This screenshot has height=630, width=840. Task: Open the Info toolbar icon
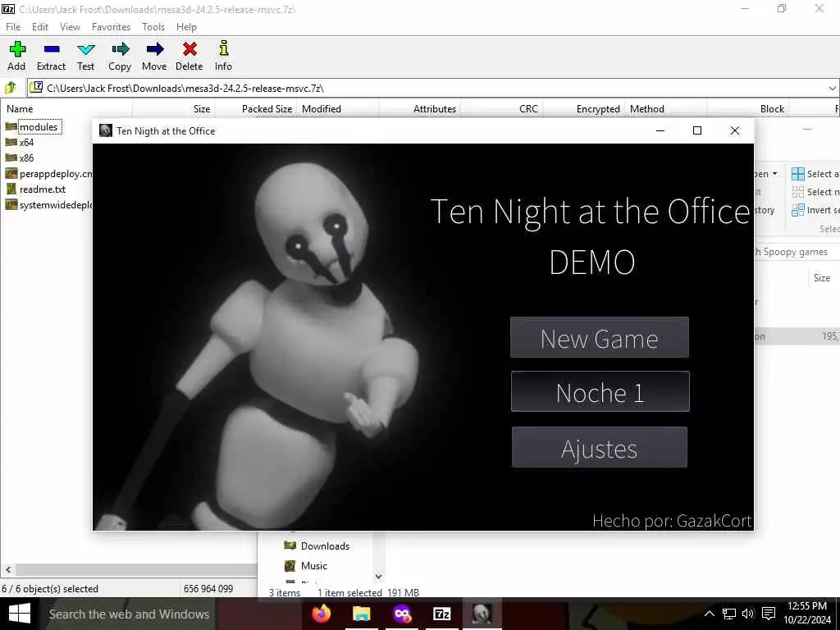pos(223,56)
